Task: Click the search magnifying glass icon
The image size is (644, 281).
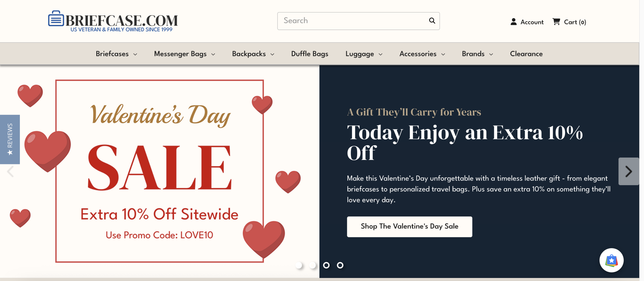Action: (x=432, y=21)
